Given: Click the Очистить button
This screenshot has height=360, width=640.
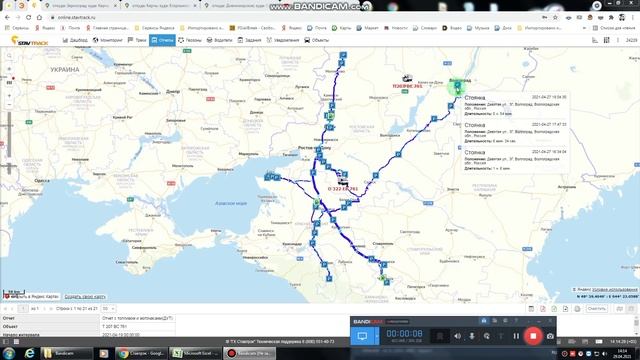Looking at the screenshot, I should 596,309.
